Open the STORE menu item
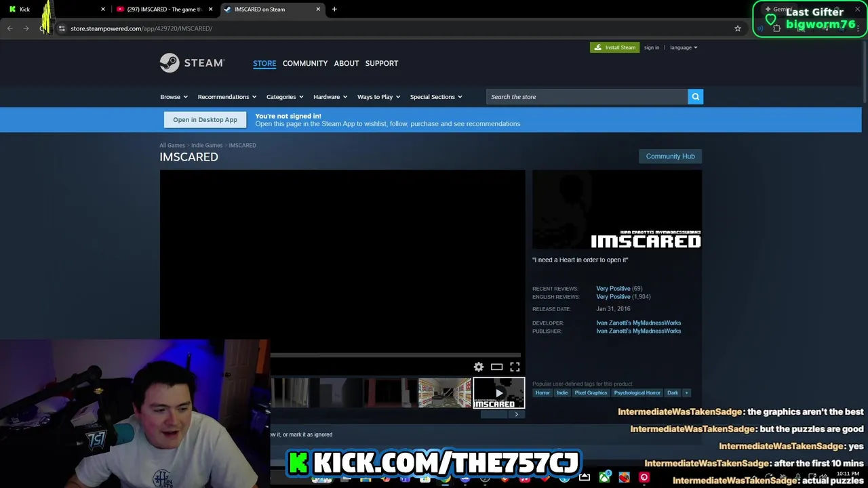The image size is (868, 488). pos(264,63)
